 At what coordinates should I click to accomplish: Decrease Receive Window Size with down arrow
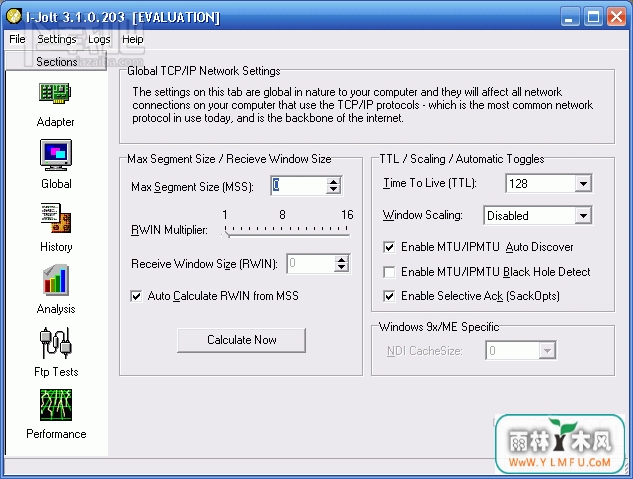pos(342,268)
